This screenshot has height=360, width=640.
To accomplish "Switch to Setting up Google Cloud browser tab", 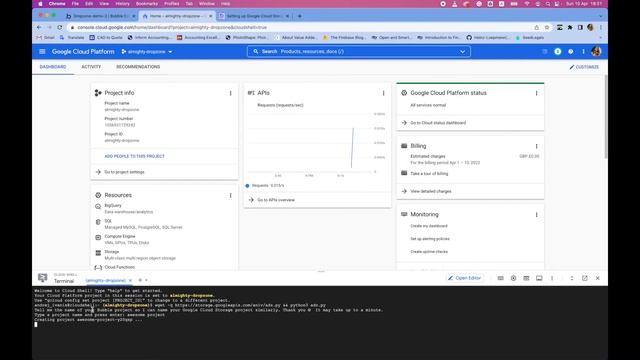I will pyautogui.click(x=254, y=16).
